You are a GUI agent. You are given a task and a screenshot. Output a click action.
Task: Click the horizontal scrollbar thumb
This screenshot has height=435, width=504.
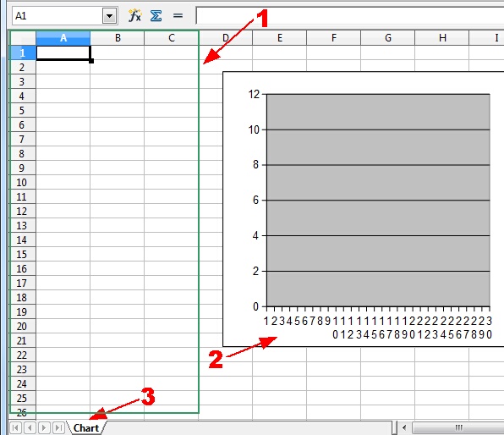[x=458, y=428]
